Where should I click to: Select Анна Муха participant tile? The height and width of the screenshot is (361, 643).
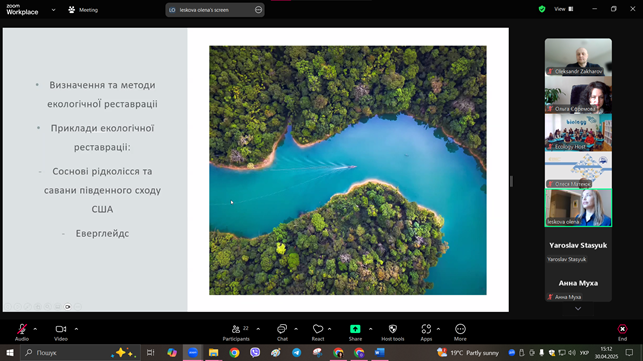pyautogui.click(x=578, y=283)
